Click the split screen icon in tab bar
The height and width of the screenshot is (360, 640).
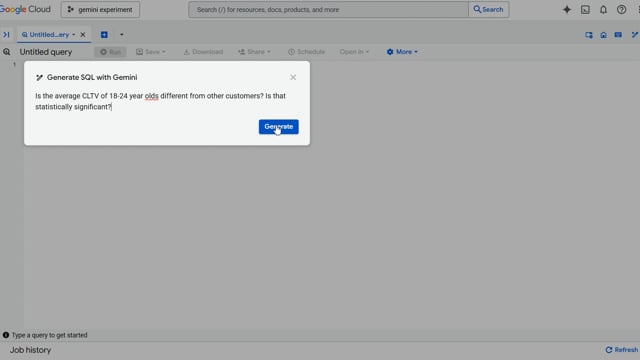[x=589, y=35]
